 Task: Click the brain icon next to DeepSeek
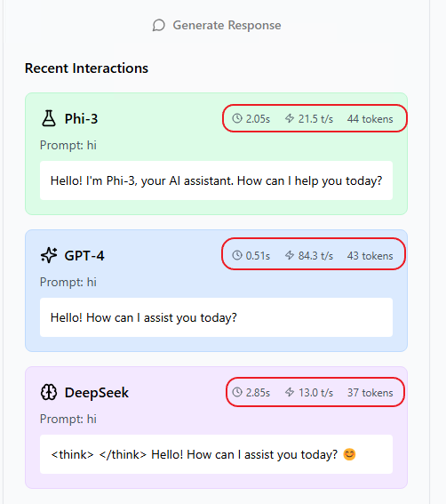point(49,393)
